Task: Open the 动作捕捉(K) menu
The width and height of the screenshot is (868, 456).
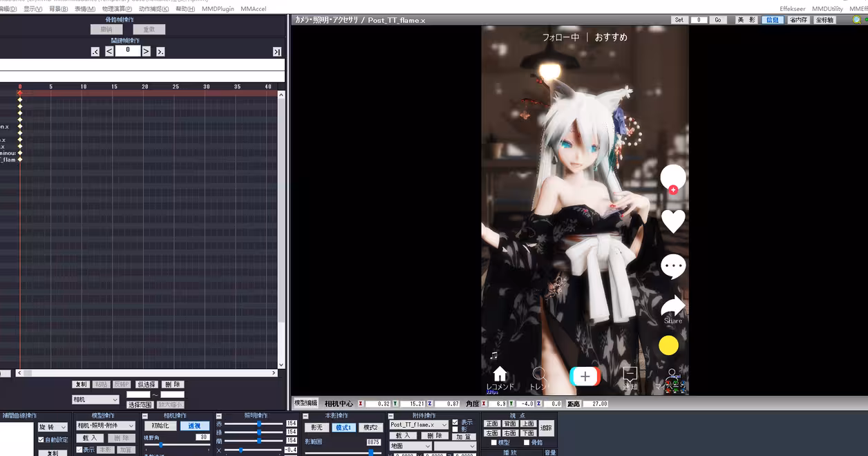Action: (153, 9)
